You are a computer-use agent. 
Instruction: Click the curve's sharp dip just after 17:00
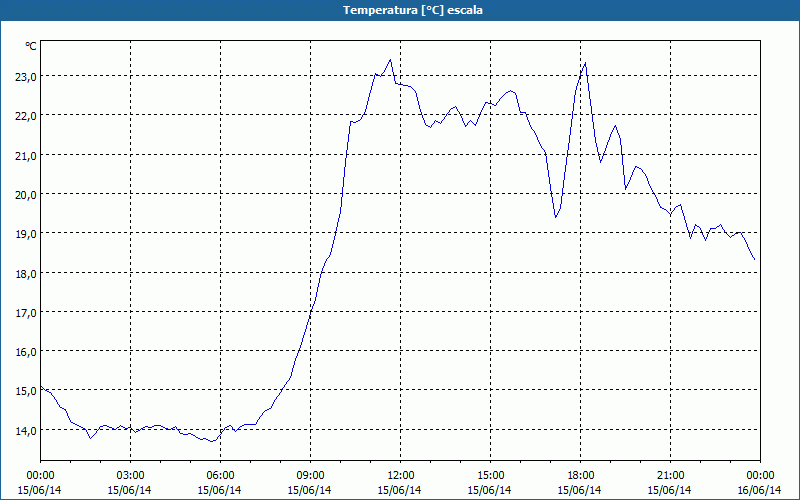pos(556,217)
